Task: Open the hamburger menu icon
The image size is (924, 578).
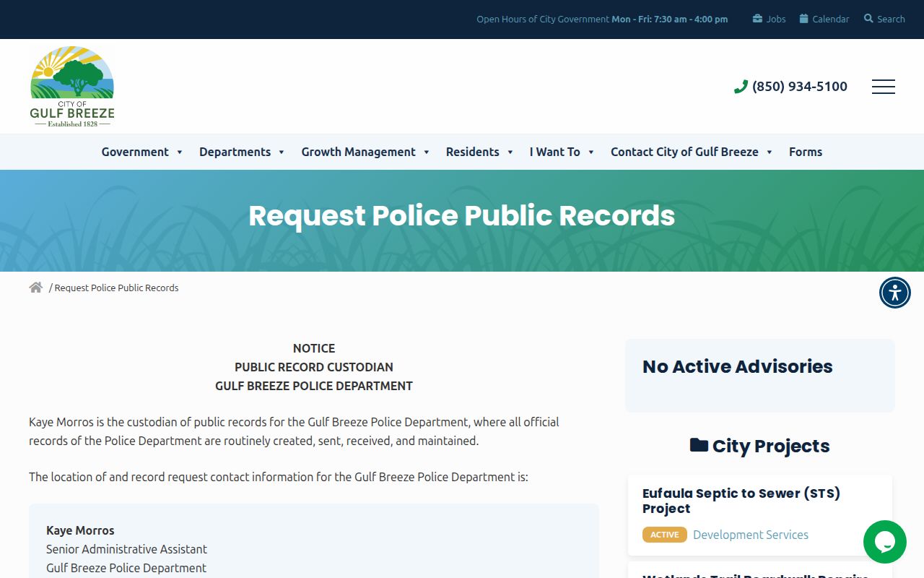Action: coord(884,87)
